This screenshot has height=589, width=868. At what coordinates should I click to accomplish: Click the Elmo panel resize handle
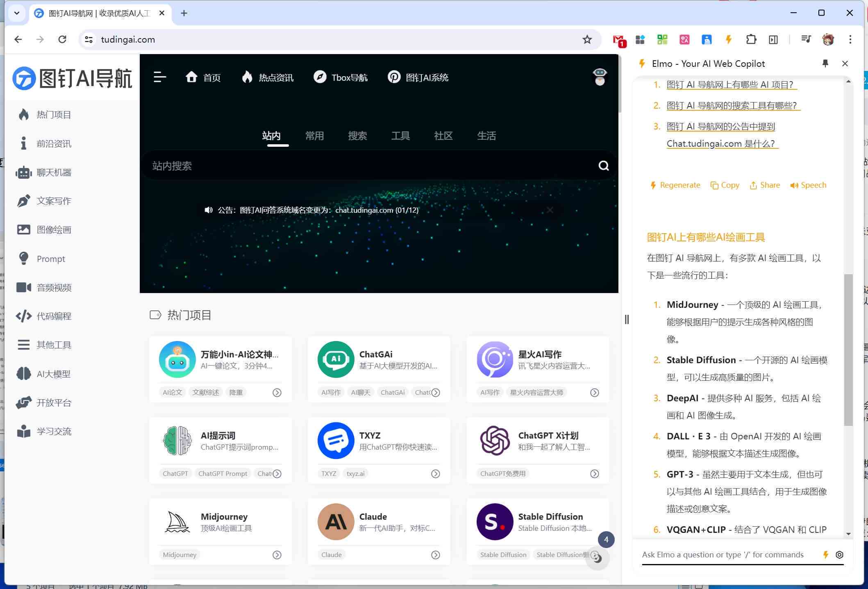(627, 319)
